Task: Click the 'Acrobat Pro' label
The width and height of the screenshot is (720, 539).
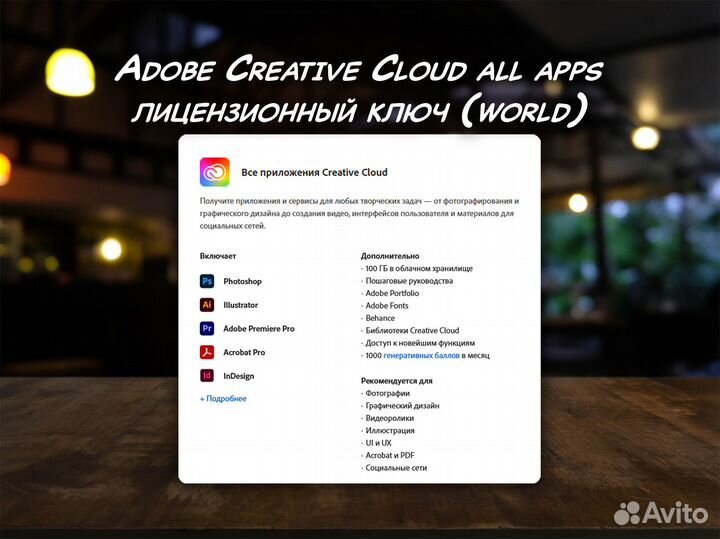Action: (244, 352)
